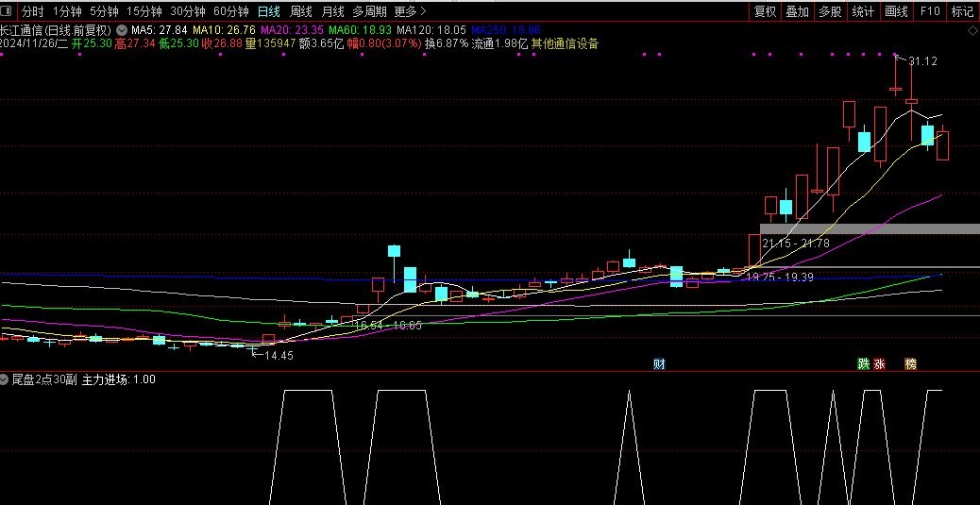Image resolution: width=980 pixels, height=505 pixels.
Task: Switch to 月线 monthly chart
Action: [332, 11]
